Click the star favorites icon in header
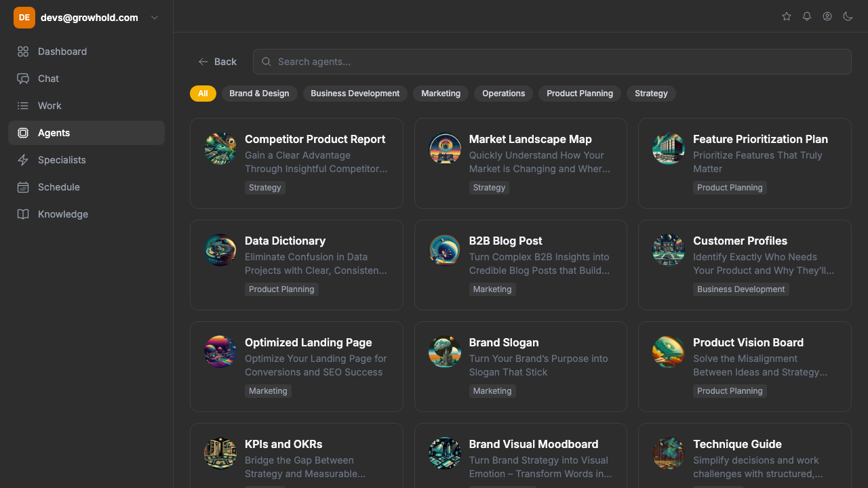868x488 pixels. [787, 16]
